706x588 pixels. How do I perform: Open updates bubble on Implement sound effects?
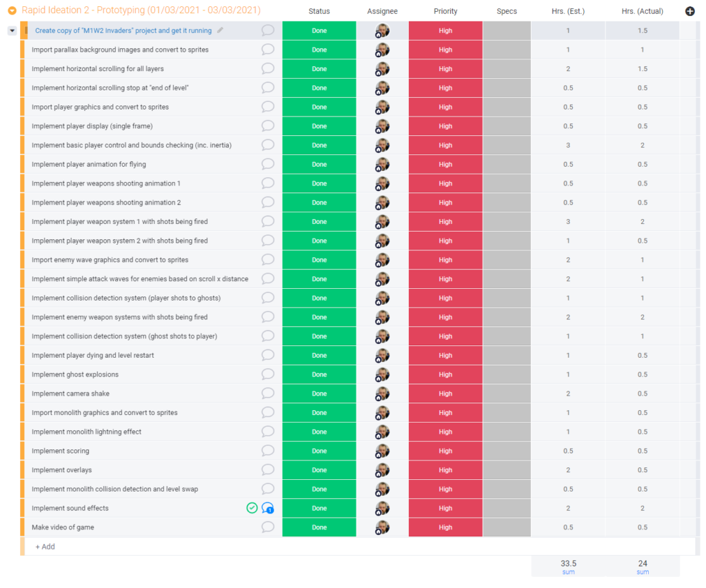tap(268, 508)
